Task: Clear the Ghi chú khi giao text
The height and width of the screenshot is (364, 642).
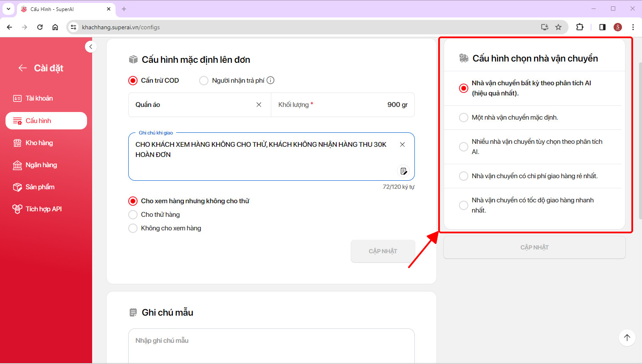Action: (x=402, y=145)
